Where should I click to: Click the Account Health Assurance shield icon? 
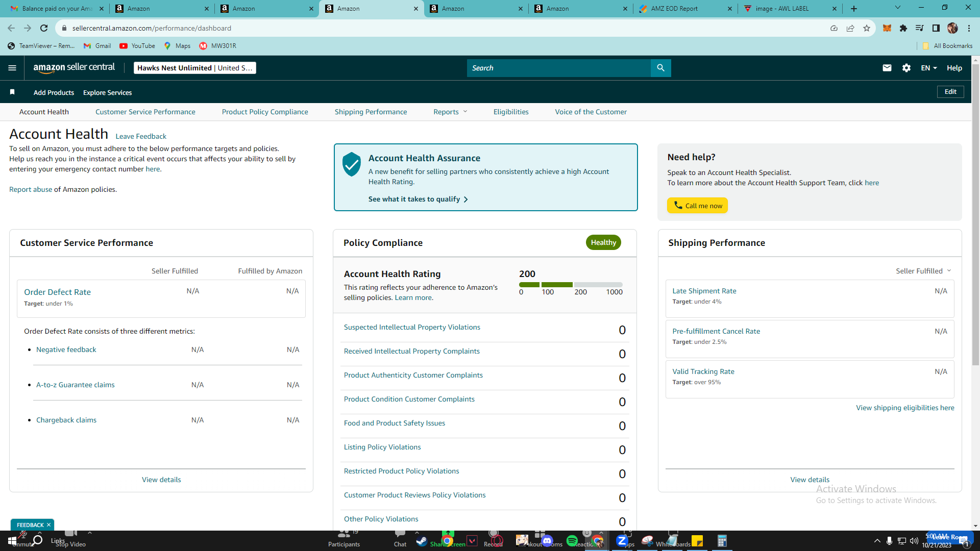click(x=352, y=164)
